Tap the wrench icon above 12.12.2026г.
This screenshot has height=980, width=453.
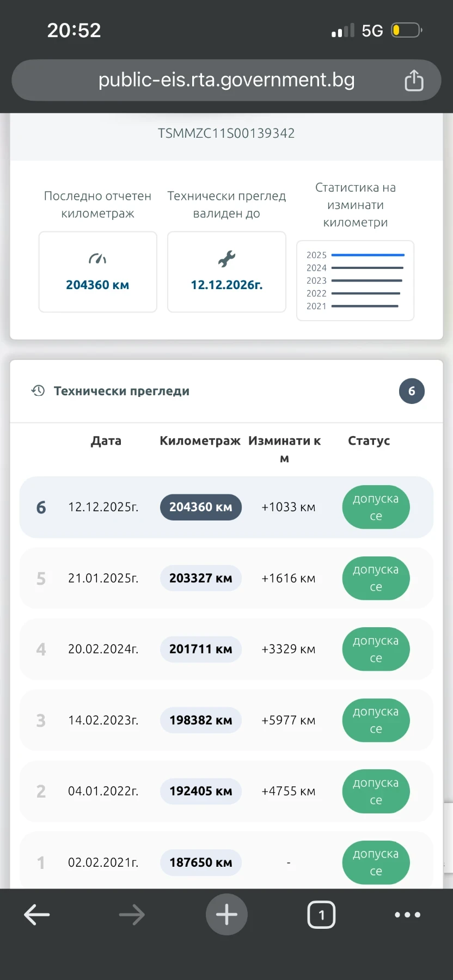pyautogui.click(x=226, y=259)
